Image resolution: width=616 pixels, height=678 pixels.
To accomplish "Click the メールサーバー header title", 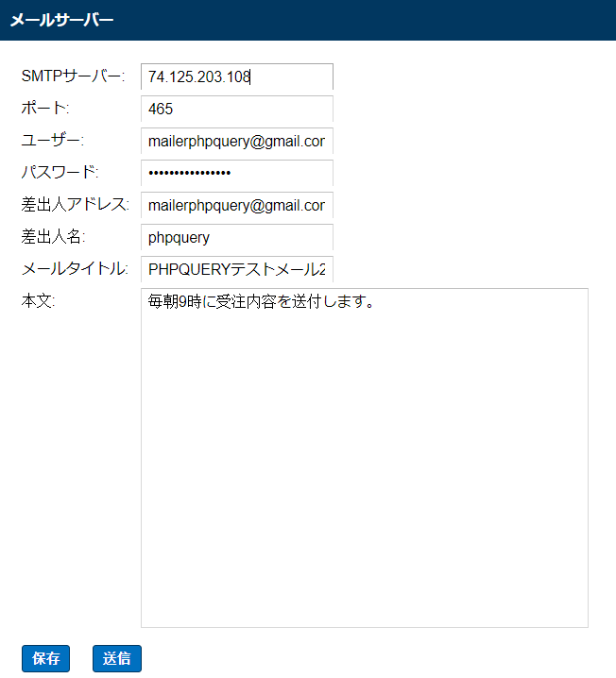I will [x=61, y=20].
